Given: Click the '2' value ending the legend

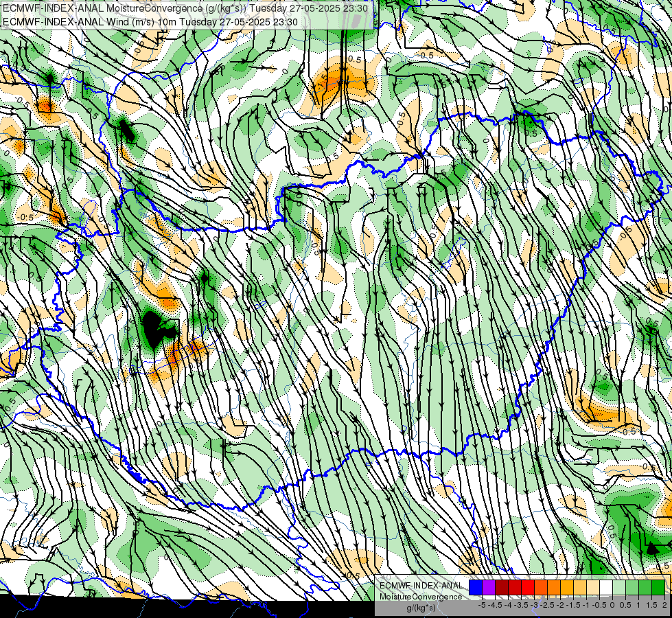Looking at the screenshot, I should [x=664, y=605].
